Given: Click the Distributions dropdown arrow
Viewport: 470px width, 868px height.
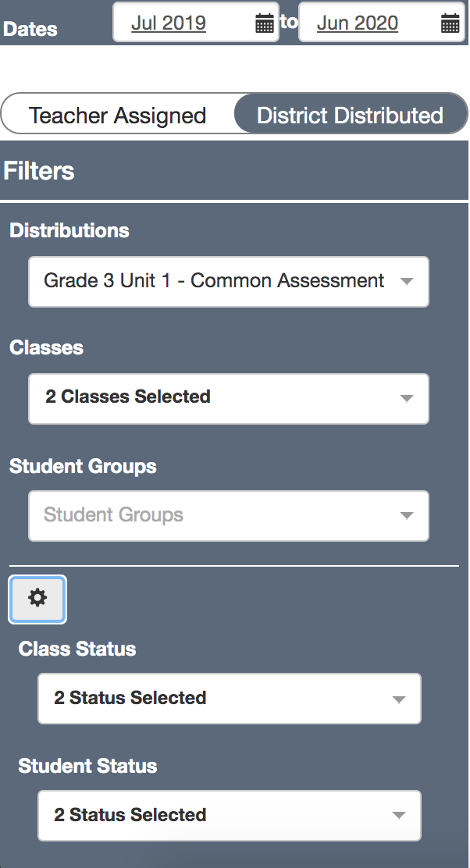Looking at the screenshot, I should pyautogui.click(x=406, y=282).
